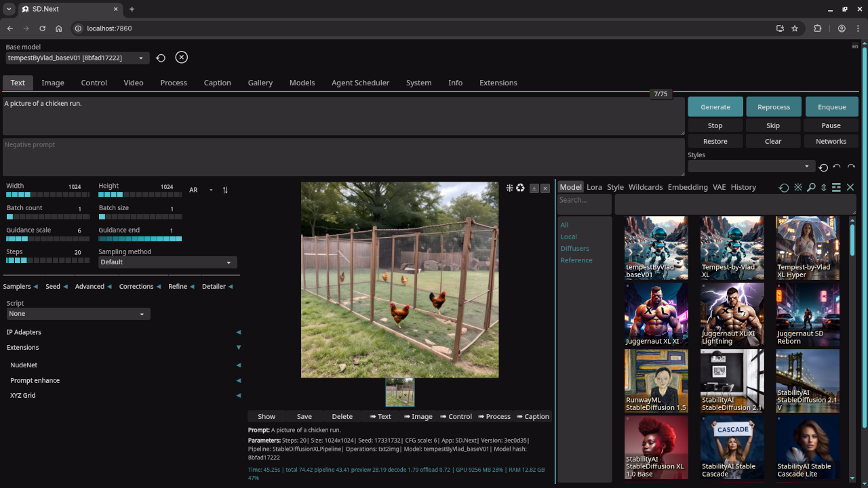Click the Restore button
This screenshot has width=868, height=488.
pyautogui.click(x=715, y=141)
